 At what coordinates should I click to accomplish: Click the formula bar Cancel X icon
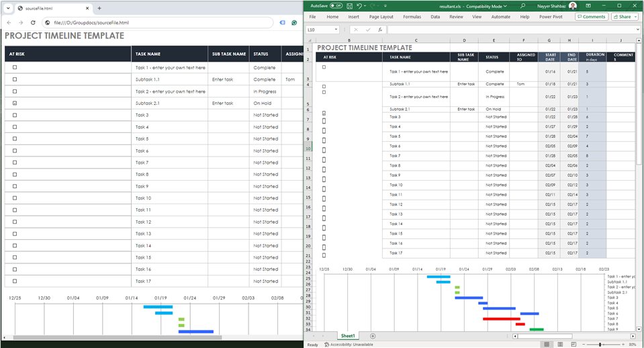pyautogui.click(x=356, y=30)
